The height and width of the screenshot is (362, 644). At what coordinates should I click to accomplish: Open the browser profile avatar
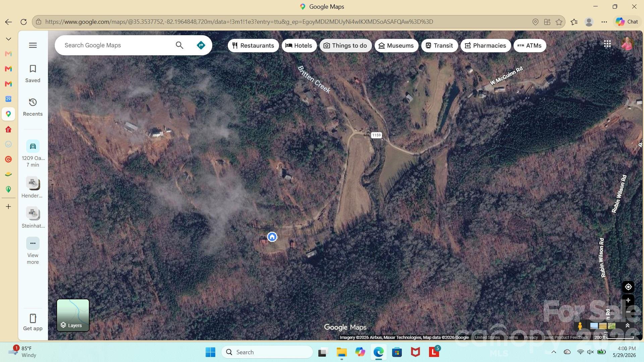[x=589, y=22]
